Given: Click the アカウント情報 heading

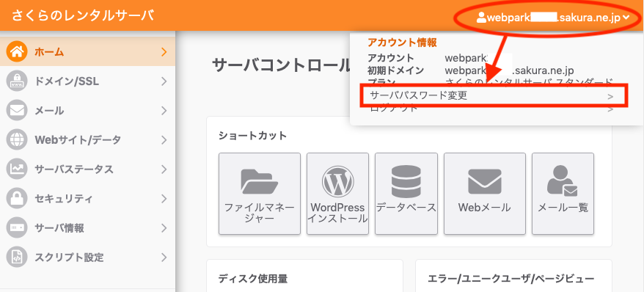Looking at the screenshot, I should tap(402, 42).
